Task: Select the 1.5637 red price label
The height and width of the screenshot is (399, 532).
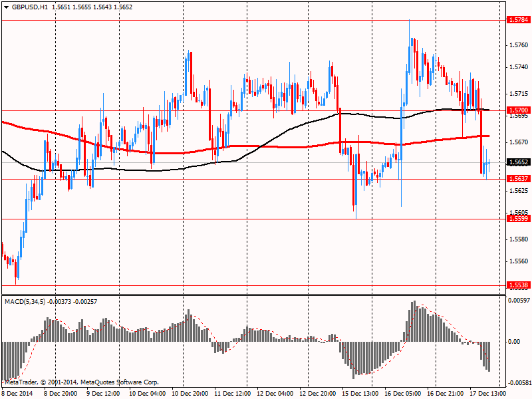Action: click(519, 178)
